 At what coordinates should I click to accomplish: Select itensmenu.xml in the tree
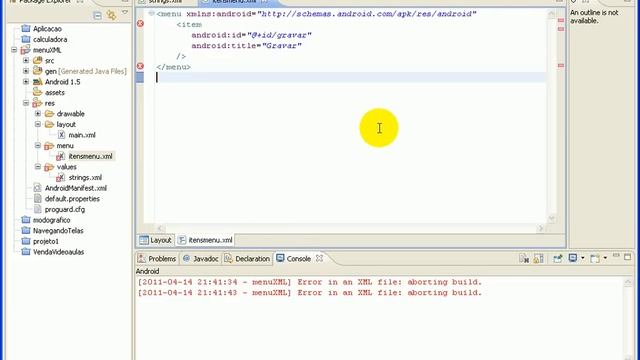90,156
